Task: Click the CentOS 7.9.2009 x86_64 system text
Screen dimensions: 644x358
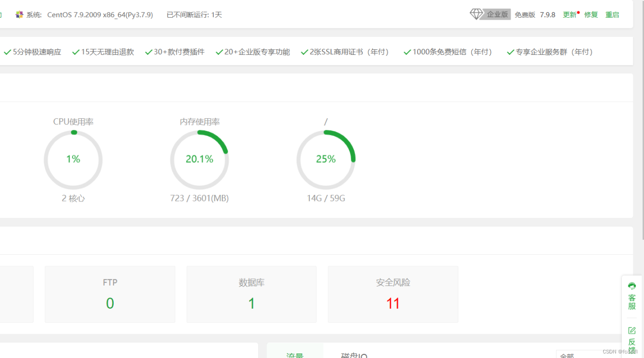Action: pyautogui.click(x=100, y=15)
